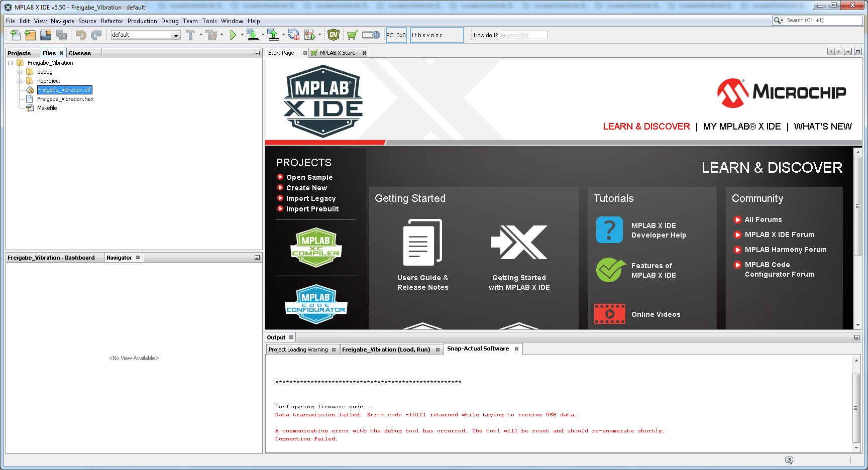
Task: Open Clean and Build dropdown arrow
Action: click(x=222, y=35)
